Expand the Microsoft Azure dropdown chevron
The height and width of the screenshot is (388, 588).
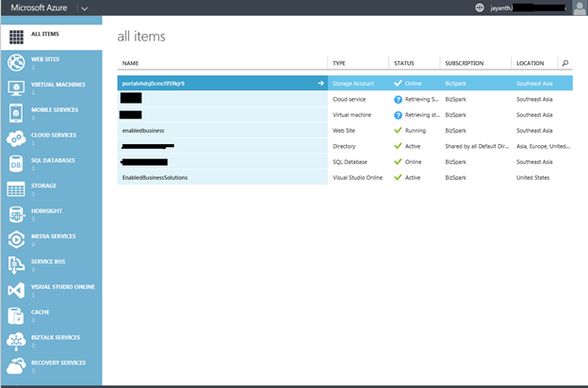tap(85, 8)
